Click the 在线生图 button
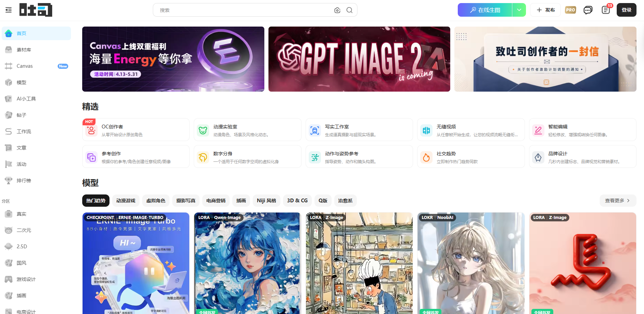 485,10
